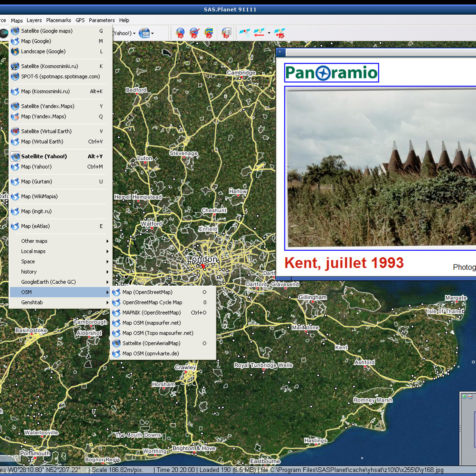Click polyline selection globe toolbar icon
This screenshot has height=476, width=476.
click(194, 33)
